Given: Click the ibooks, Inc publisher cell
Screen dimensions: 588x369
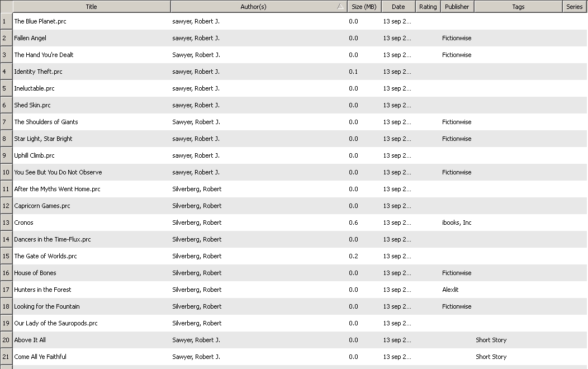Looking at the screenshot, I should [457, 223].
